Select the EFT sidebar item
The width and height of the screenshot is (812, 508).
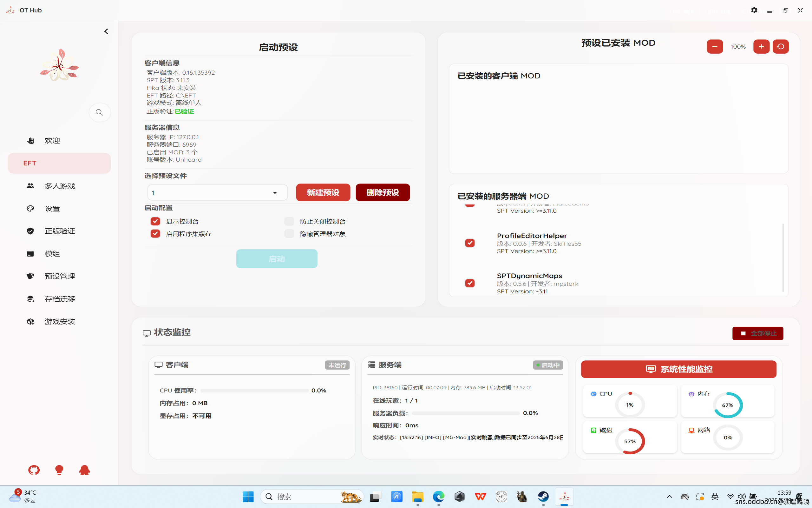pyautogui.click(x=59, y=163)
